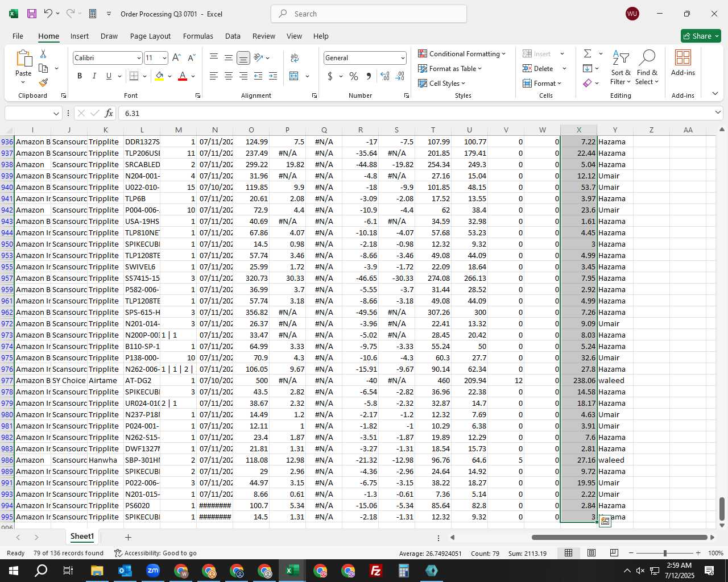Click the Insert Function fx icon

pyautogui.click(x=109, y=113)
